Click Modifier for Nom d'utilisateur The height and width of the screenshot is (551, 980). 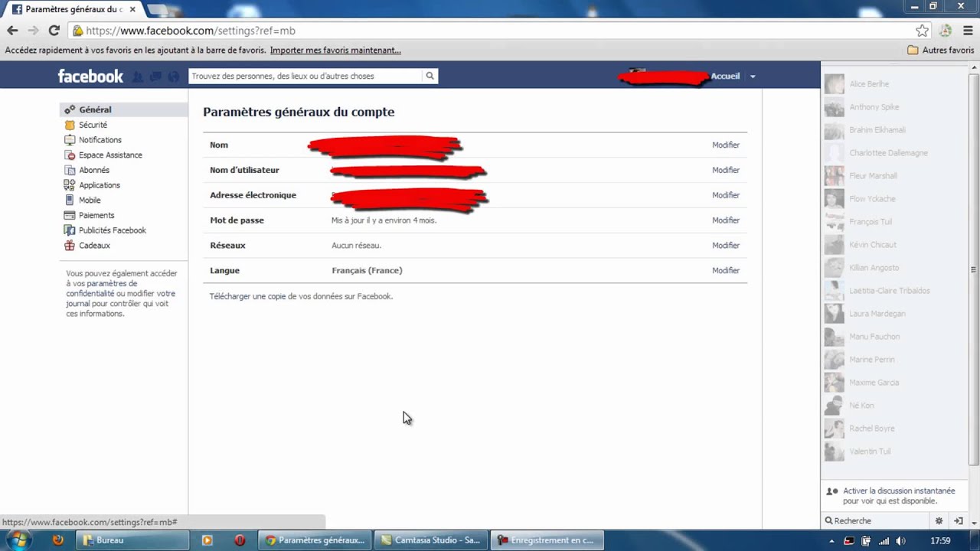726,170
